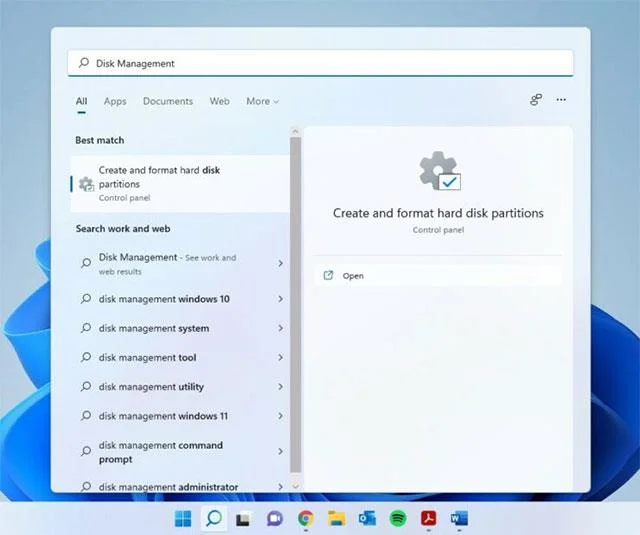Screen dimensions: 640x535
Task: Select 'disk management tool' suggestion
Action: [x=180, y=357]
